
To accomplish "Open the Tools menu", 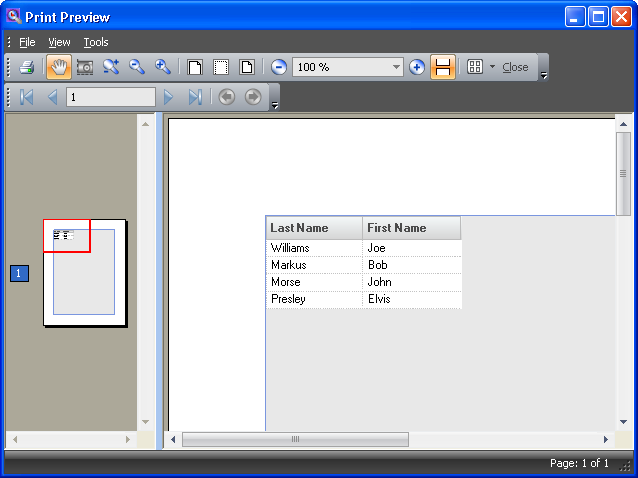I will pos(96,42).
